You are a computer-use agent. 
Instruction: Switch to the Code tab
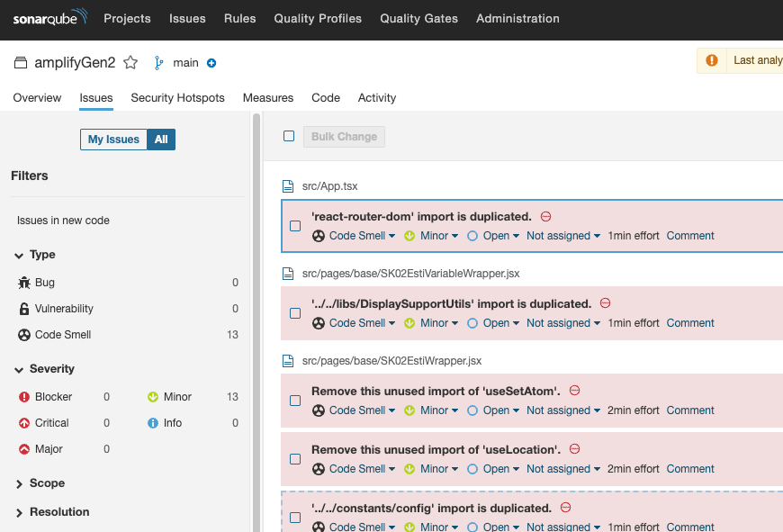326,98
